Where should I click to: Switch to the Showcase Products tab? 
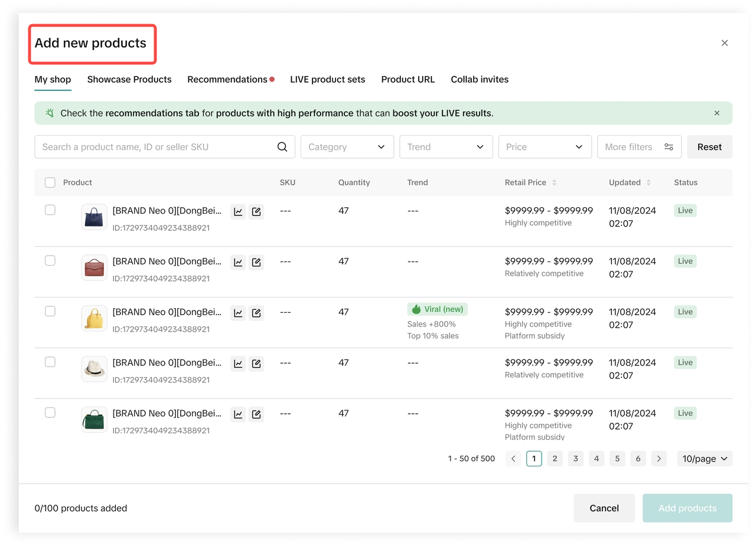pyautogui.click(x=129, y=80)
